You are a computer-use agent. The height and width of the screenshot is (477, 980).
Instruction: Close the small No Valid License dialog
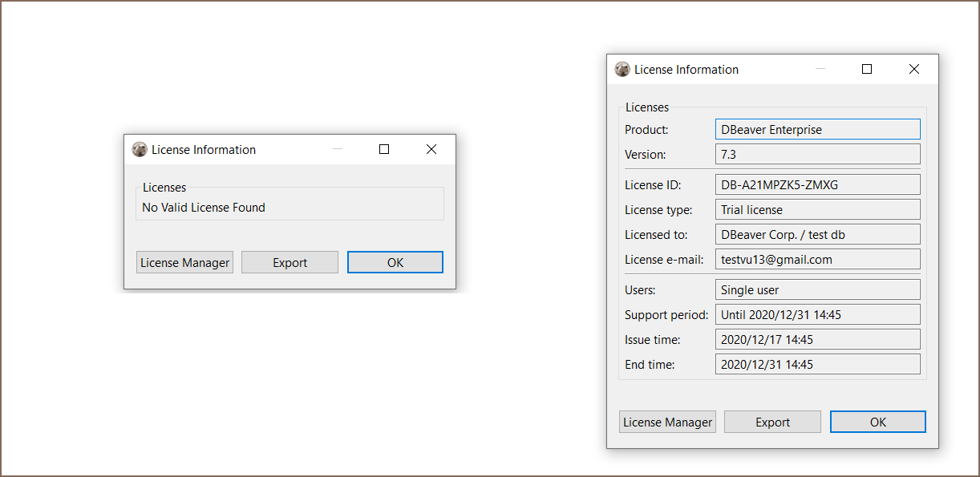tap(431, 149)
